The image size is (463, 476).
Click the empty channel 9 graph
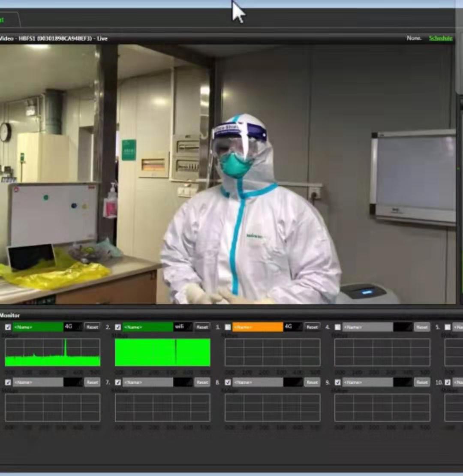382,408
